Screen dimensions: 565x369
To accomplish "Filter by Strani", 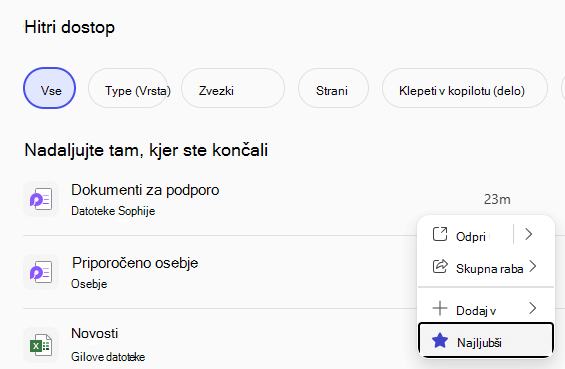I will coord(333,88).
